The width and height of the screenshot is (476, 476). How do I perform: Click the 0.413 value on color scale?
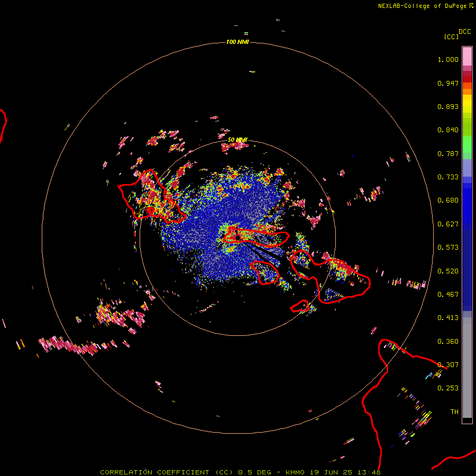click(x=448, y=318)
